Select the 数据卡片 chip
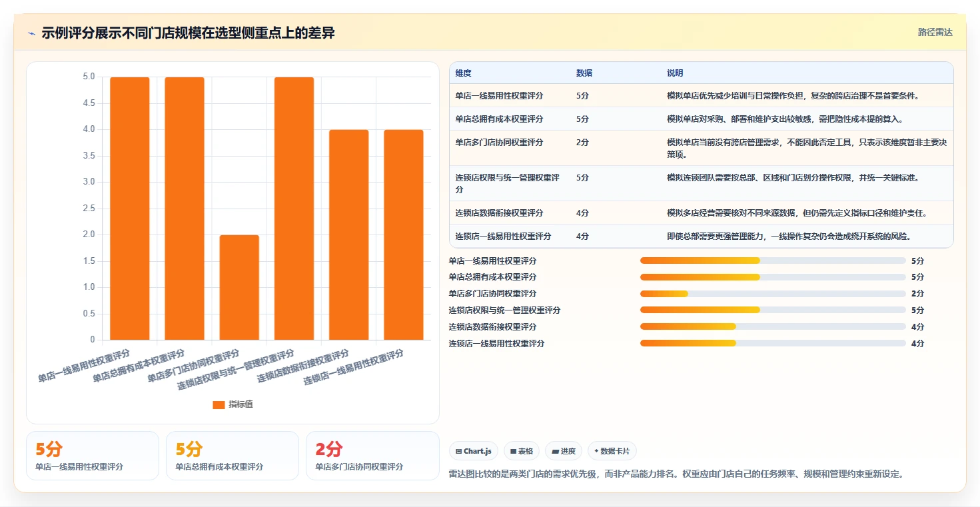The height and width of the screenshot is (507, 980). pyautogui.click(x=612, y=451)
